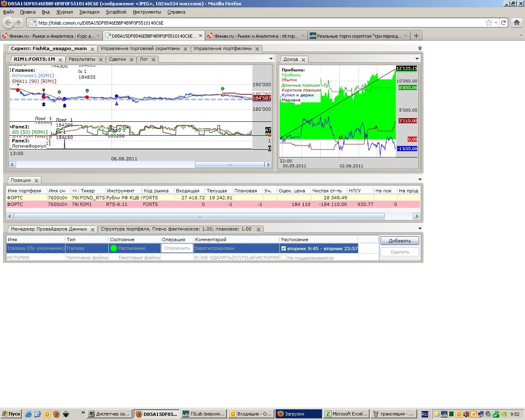Open the Закладки menu
The image size is (525, 420).
pyautogui.click(x=89, y=12)
